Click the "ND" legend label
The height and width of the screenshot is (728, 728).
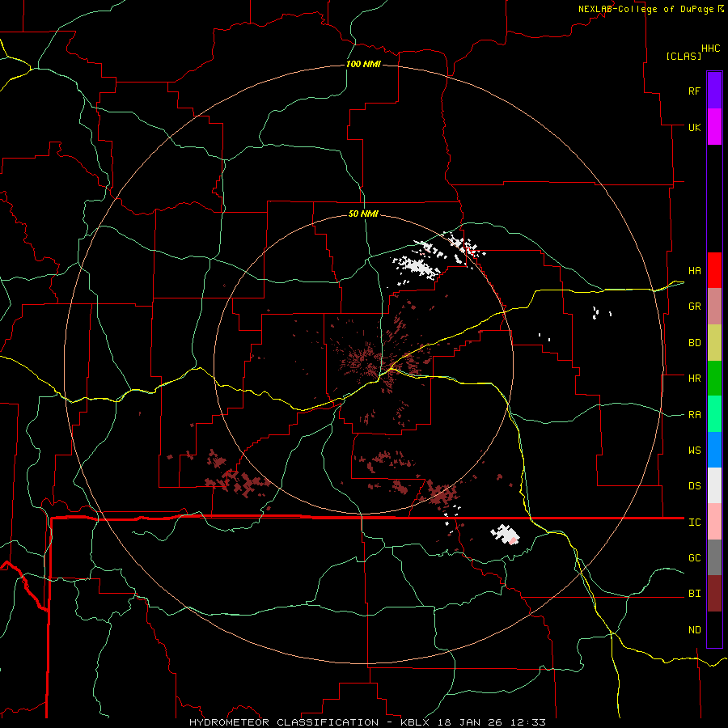point(694,629)
